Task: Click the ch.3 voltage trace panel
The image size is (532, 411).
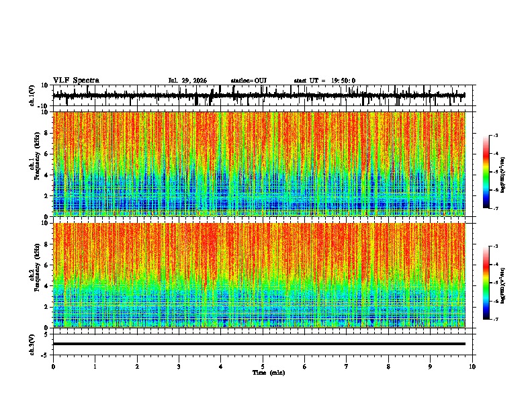Action: tap(263, 345)
